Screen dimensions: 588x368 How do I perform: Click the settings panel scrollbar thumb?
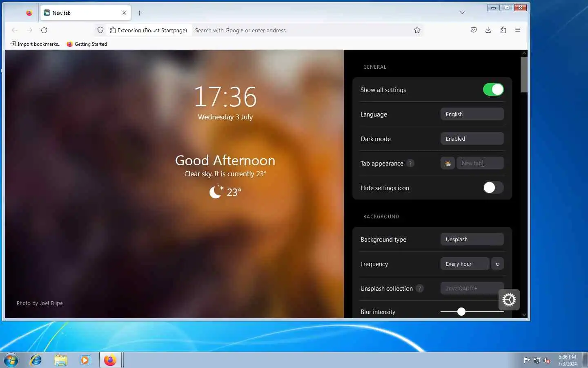(x=524, y=74)
